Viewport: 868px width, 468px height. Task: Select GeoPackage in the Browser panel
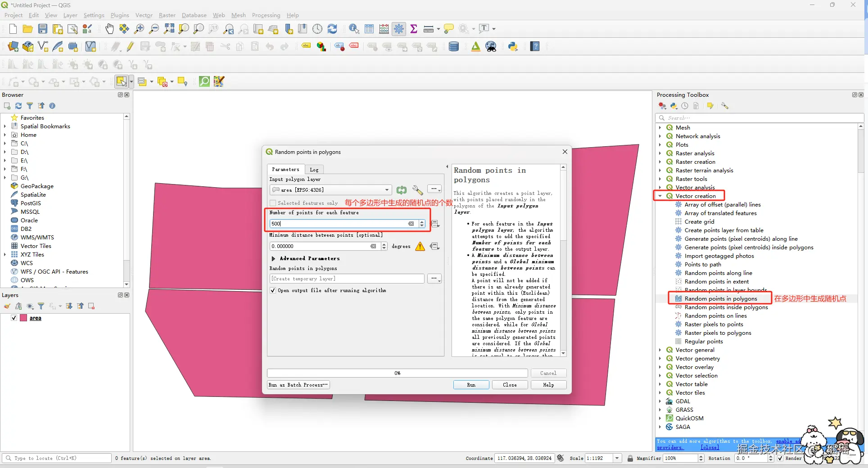pos(37,186)
